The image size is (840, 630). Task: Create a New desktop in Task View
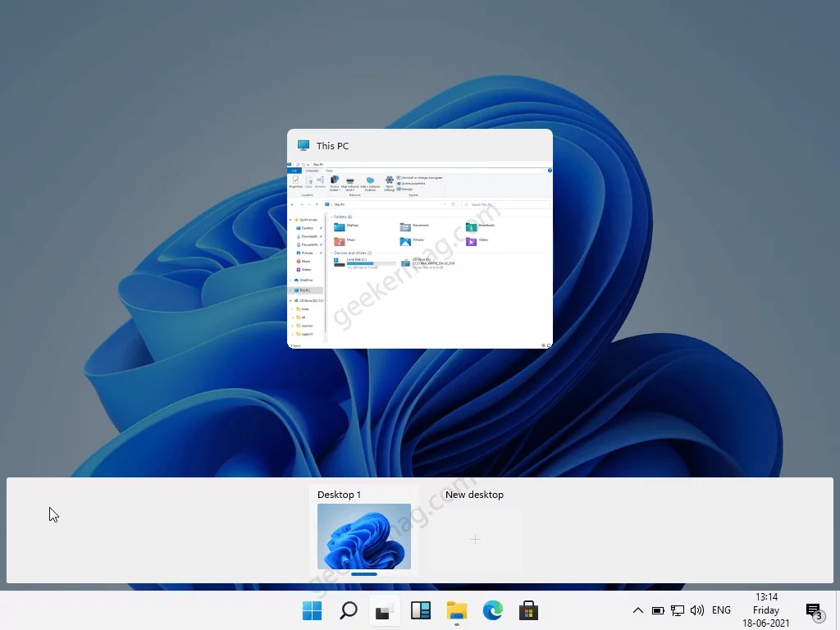click(474, 540)
